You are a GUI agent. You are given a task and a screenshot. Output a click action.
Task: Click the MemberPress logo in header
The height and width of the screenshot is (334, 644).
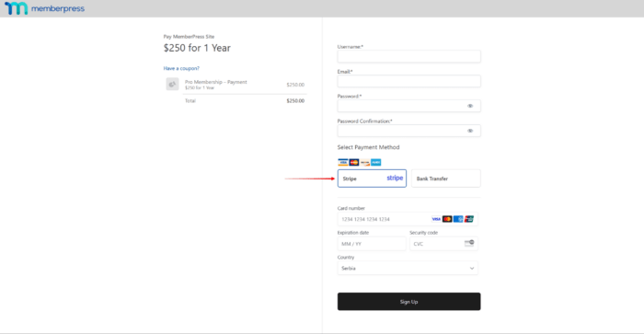click(x=44, y=8)
